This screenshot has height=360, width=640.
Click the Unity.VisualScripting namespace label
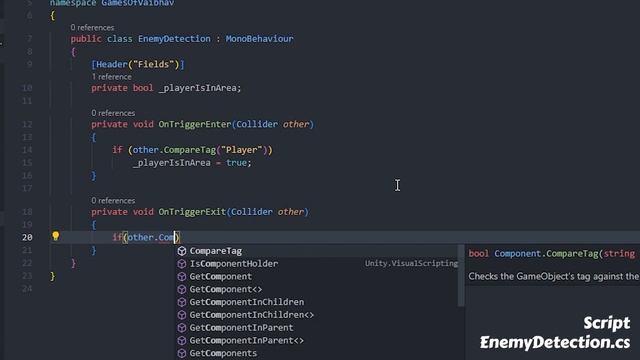pyautogui.click(x=411, y=263)
